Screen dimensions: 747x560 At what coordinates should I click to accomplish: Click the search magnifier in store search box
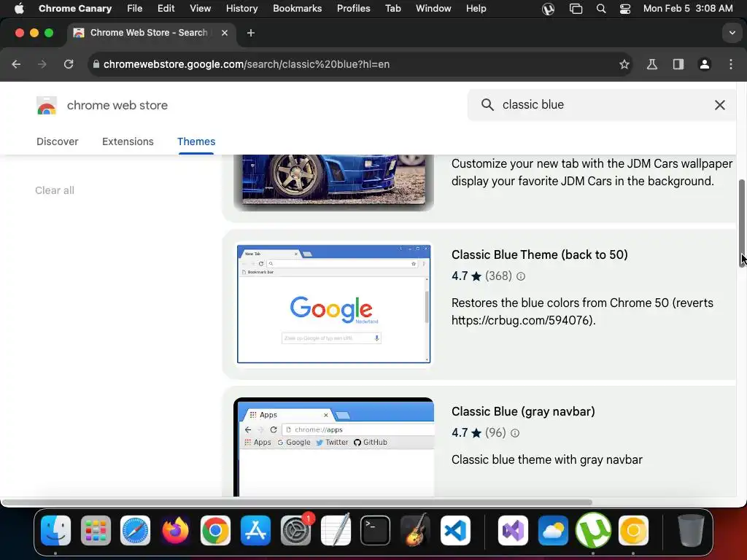[x=487, y=105]
